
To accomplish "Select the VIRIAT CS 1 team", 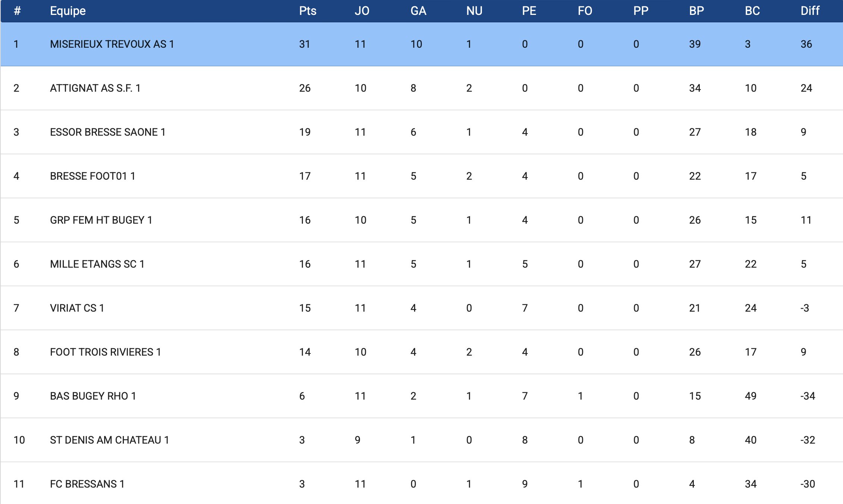I will (77, 308).
